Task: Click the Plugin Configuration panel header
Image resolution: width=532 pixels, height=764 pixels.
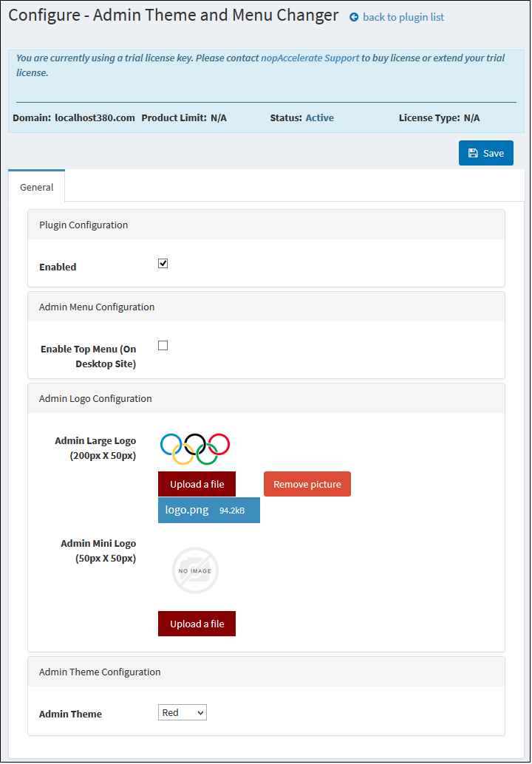Action: tap(267, 225)
